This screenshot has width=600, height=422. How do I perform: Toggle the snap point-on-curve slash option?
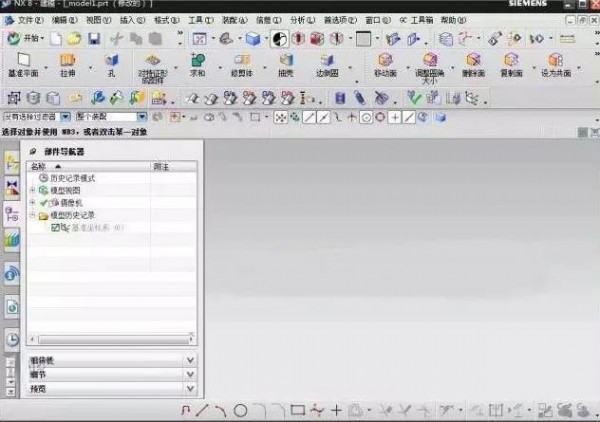click(409, 117)
